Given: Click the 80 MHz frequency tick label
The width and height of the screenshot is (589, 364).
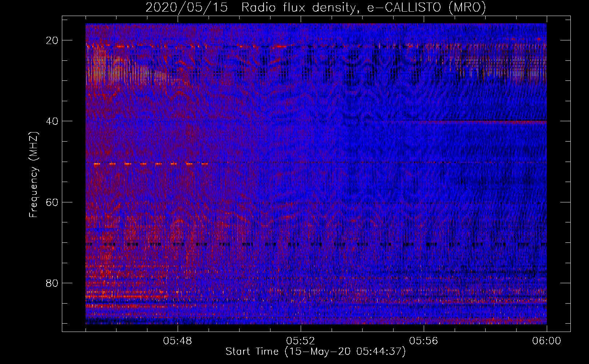Looking at the screenshot, I should (x=52, y=283).
